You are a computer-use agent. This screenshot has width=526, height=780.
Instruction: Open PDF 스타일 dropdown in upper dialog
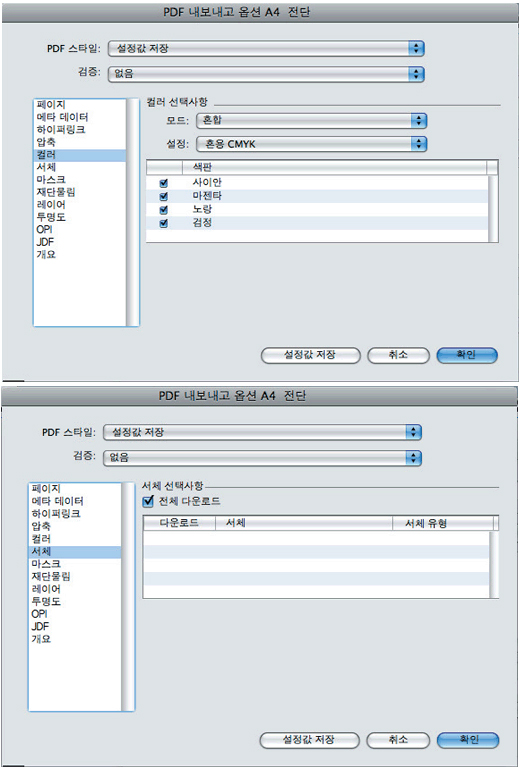(266, 49)
